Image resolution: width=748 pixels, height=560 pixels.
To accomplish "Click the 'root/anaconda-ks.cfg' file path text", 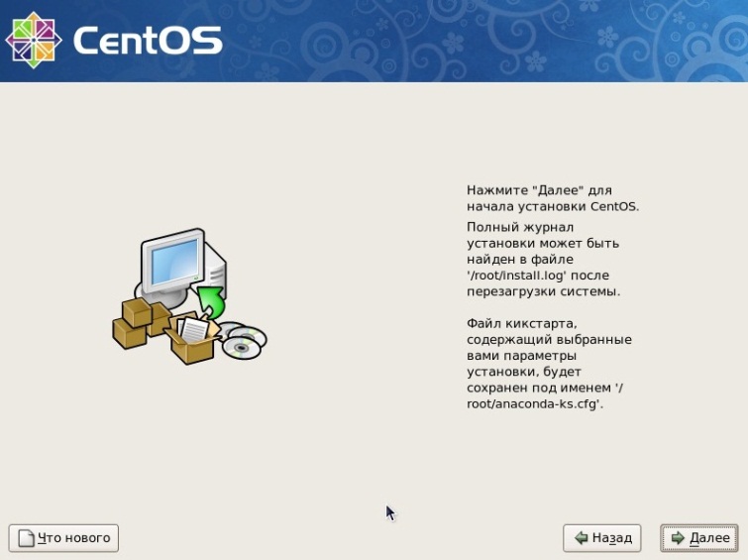I will (535, 403).
